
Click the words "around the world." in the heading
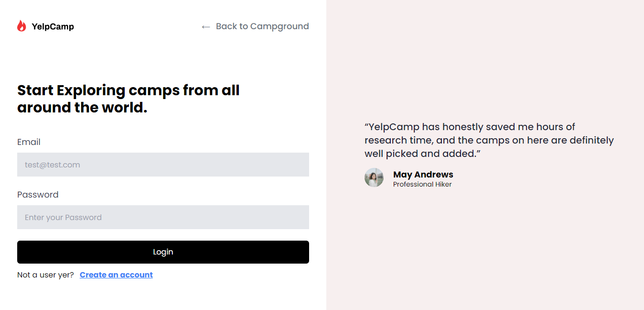tap(82, 108)
